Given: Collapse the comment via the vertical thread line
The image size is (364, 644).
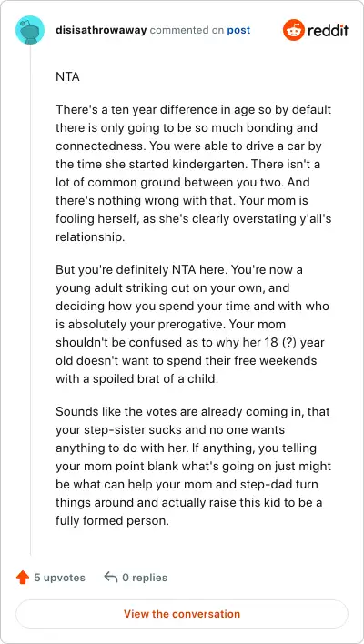Looking at the screenshot, I should pos(30,300).
